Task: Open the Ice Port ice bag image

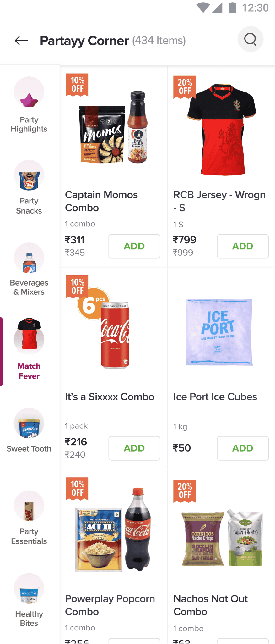Action: pyautogui.click(x=219, y=332)
